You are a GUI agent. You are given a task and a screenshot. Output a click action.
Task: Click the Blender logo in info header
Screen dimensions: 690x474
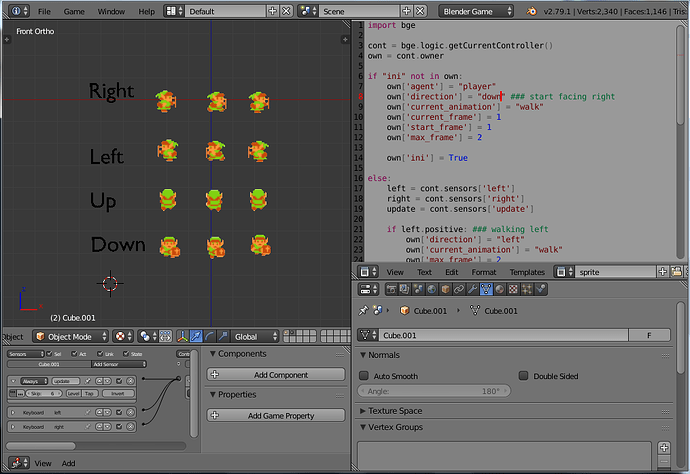pyautogui.click(x=532, y=11)
